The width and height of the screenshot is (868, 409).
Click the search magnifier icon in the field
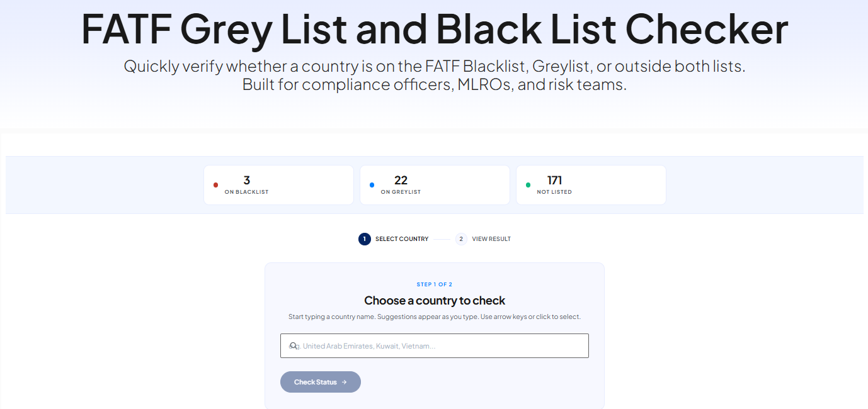[x=293, y=345]
